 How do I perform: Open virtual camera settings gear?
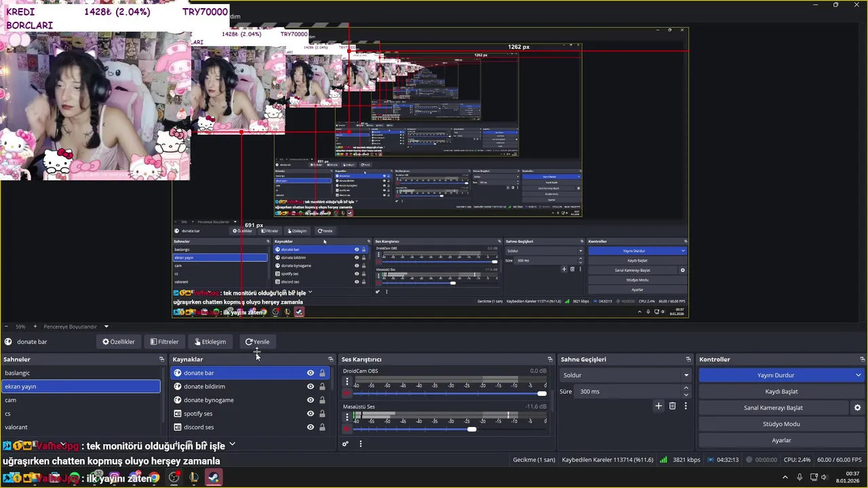point(857,408)
